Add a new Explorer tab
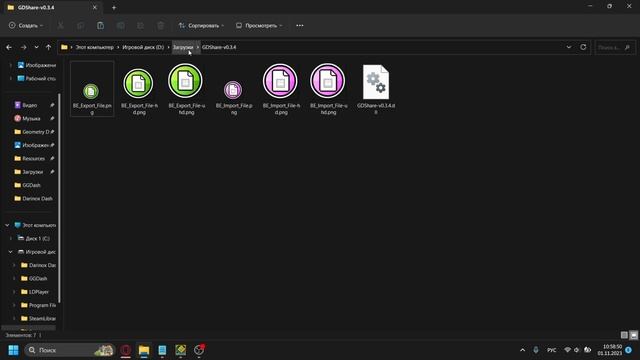 114,7
